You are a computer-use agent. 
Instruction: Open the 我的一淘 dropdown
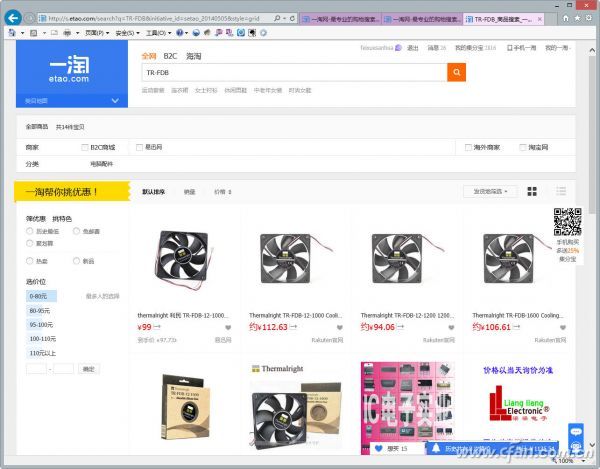tap(558, 48)
